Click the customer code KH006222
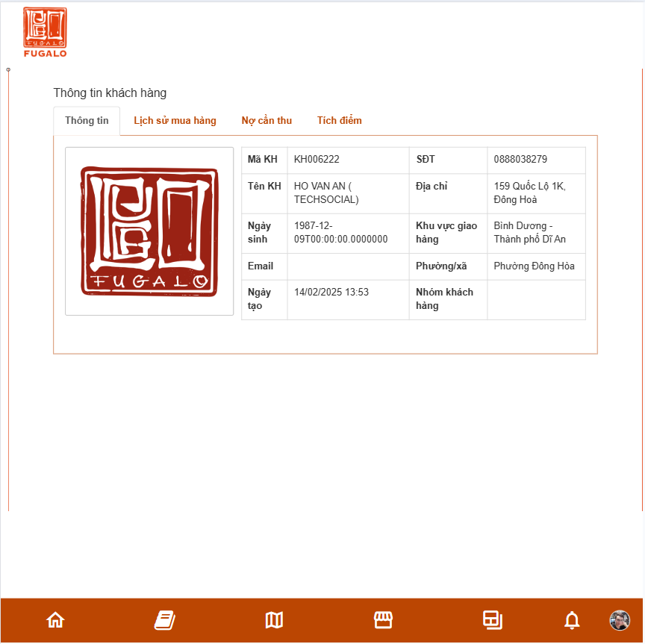Screen dimensions: 645x644 click(317, 159)
